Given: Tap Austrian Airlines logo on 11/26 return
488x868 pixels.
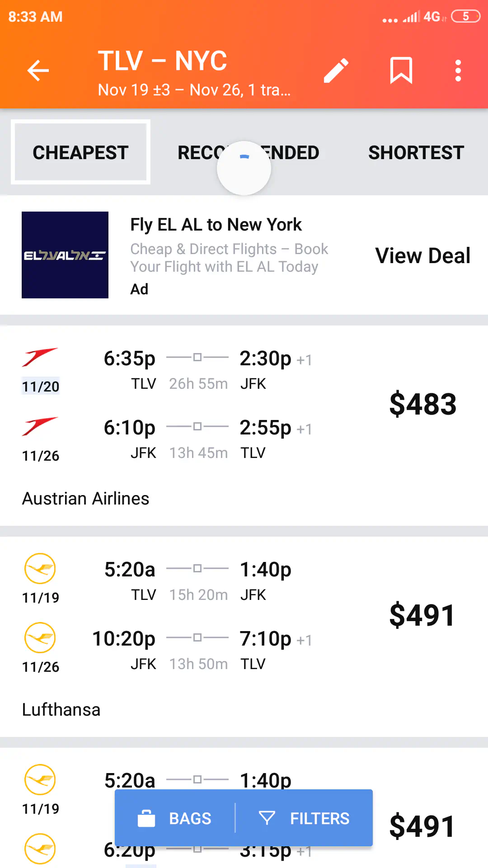Looking at the screenshot, I should [x=40, y=426].
